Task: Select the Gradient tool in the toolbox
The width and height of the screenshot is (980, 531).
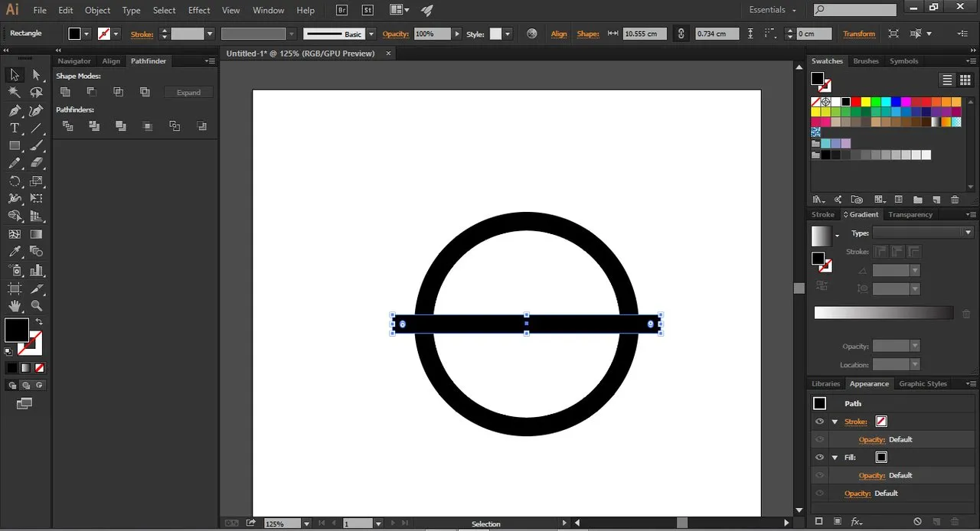Action: point(36,234)
